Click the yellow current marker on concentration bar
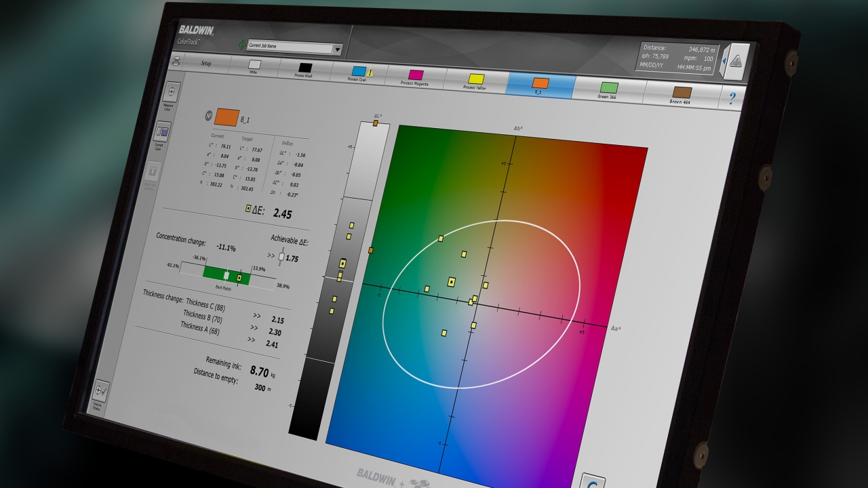The height and width of the screenshot is (488, 868). tap(239, 278)
